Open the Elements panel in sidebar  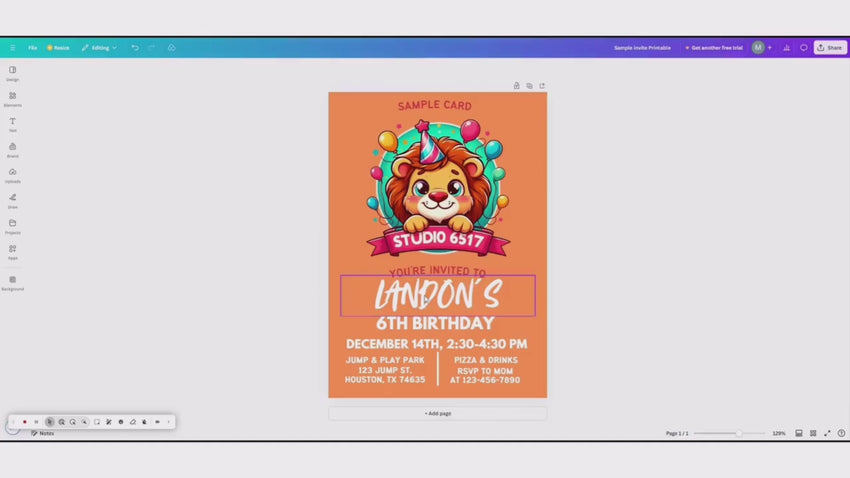click(x=12, y=98)
